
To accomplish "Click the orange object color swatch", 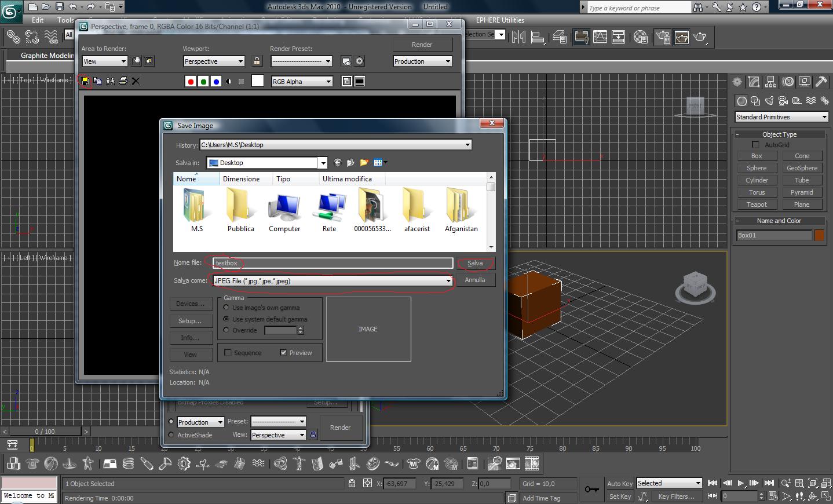I will 819,235.
